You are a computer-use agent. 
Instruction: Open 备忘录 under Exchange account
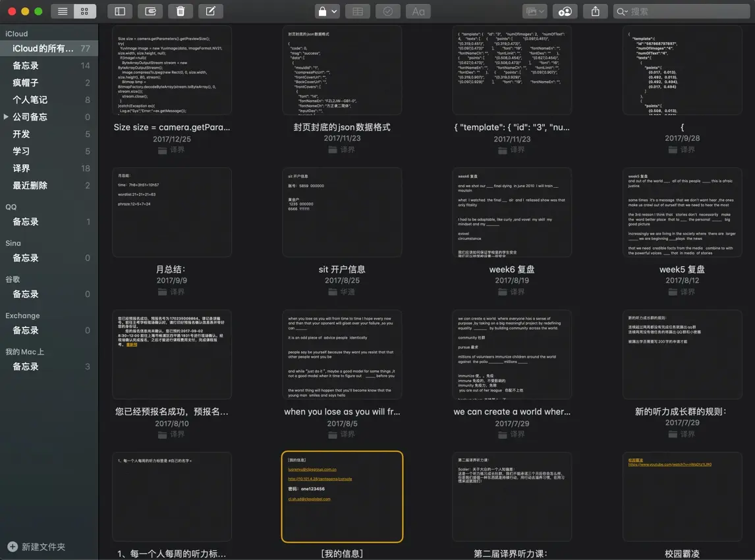(x=49, y=330)
